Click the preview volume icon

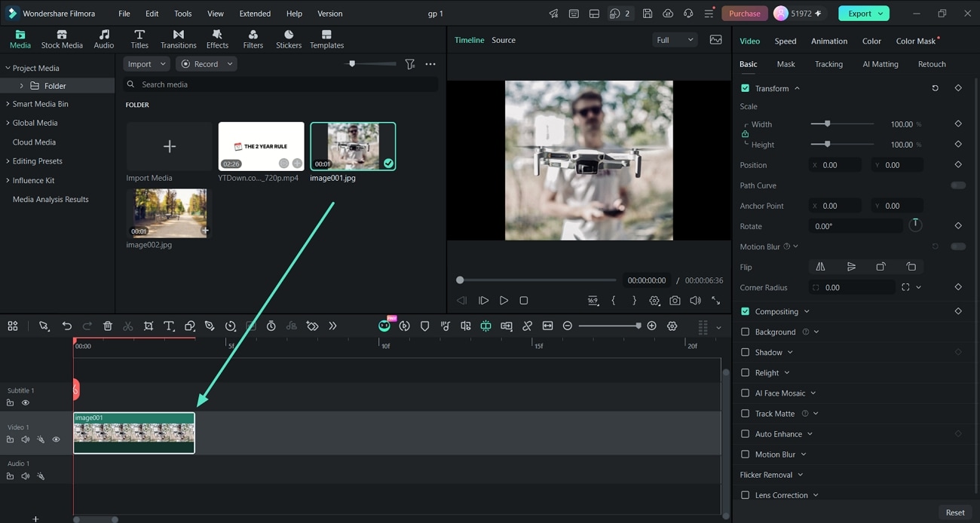click(695, 300)
